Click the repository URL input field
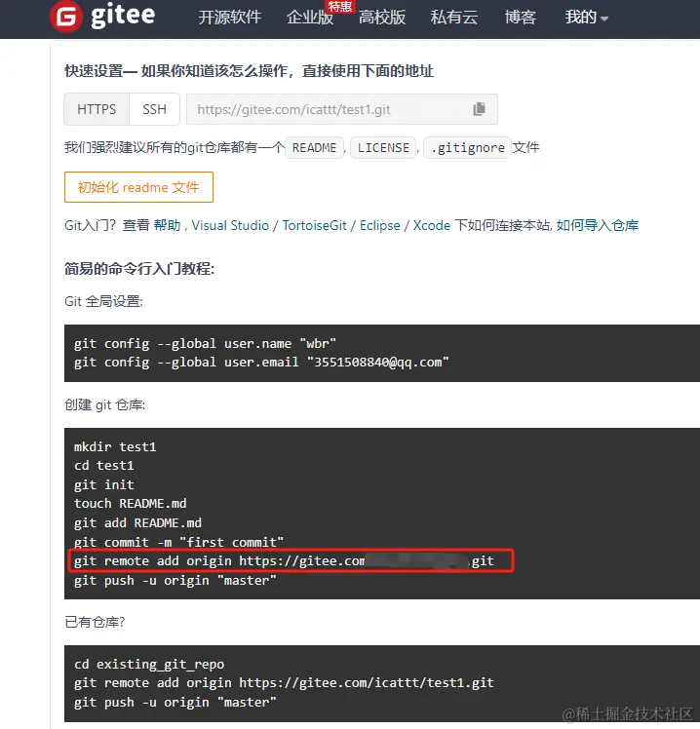Screen dimensions: 700x729 [342, 109]
